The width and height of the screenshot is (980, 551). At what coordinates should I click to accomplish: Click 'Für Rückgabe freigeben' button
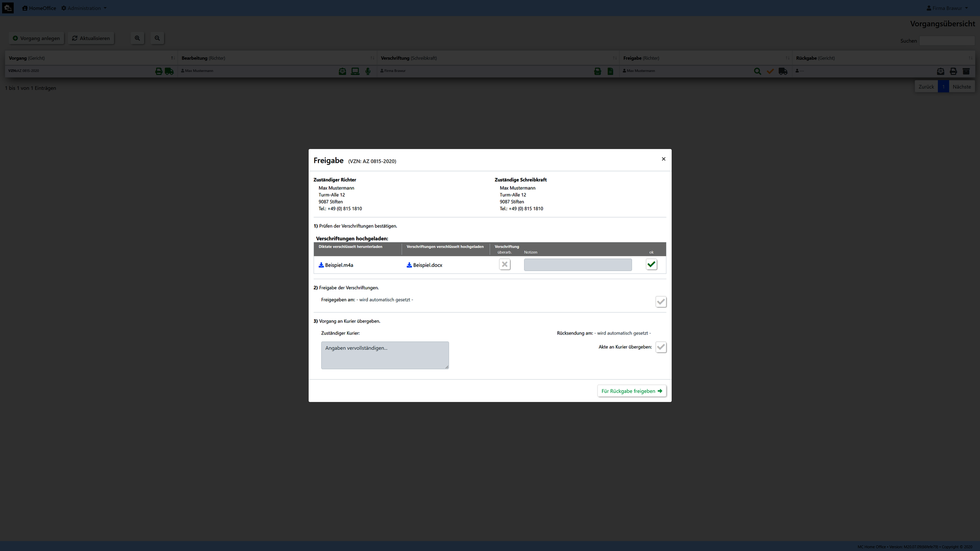[631, 391]
